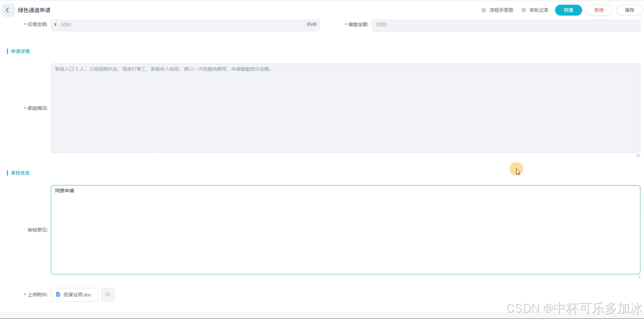Click the 申请详情 section heading
Screen dimensions: 644x319
coord(20,51)
